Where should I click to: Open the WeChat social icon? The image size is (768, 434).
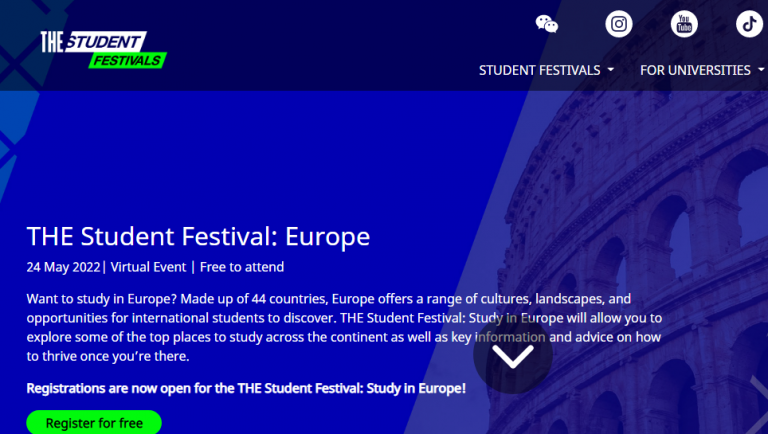point(547,24)
